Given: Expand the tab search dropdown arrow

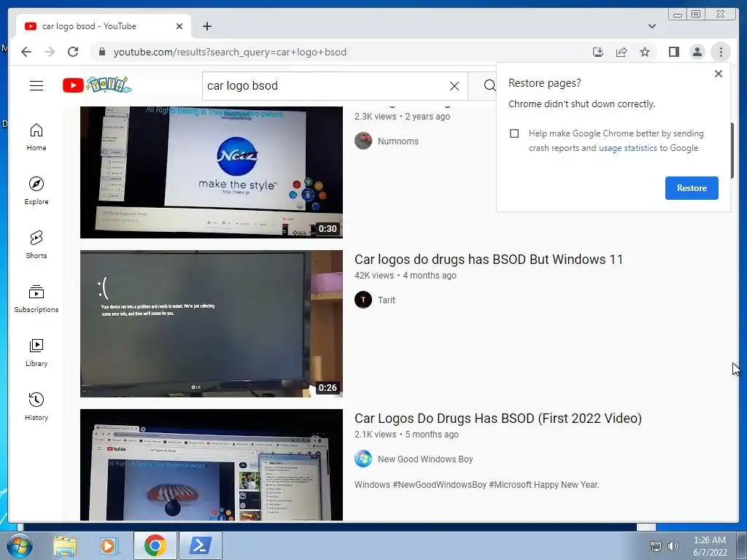Looking at the screenshot, I should click(x=651, y=26).
